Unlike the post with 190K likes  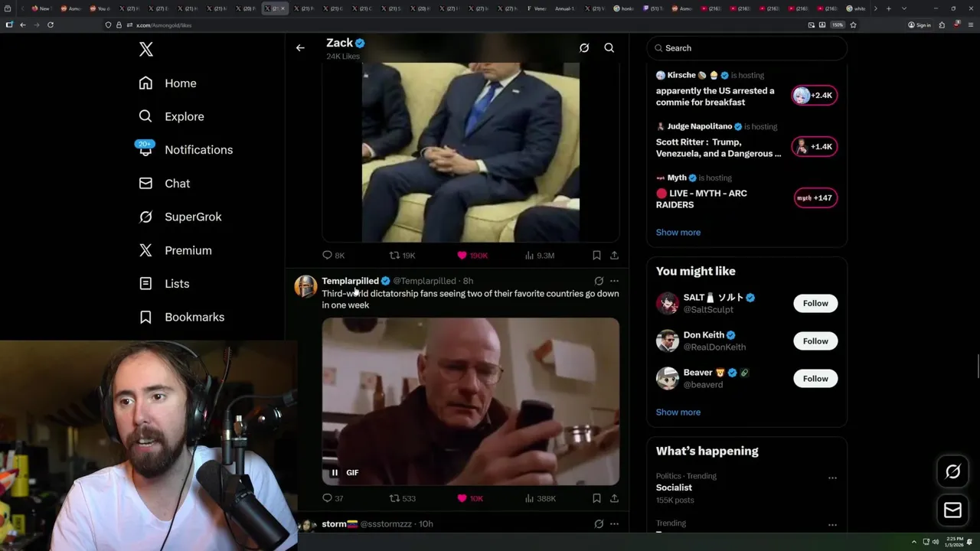[x=472, y=256]
